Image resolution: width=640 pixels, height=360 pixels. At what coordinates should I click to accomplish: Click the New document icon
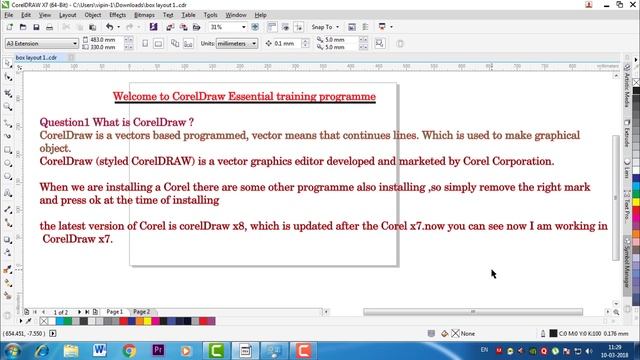pyautogui.click(x=10, y=27)
